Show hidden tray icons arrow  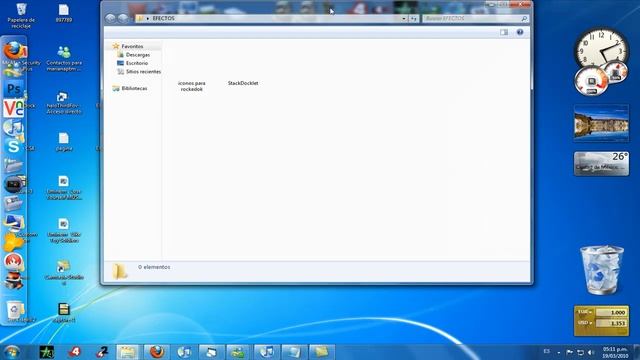(x=559, y=353)
